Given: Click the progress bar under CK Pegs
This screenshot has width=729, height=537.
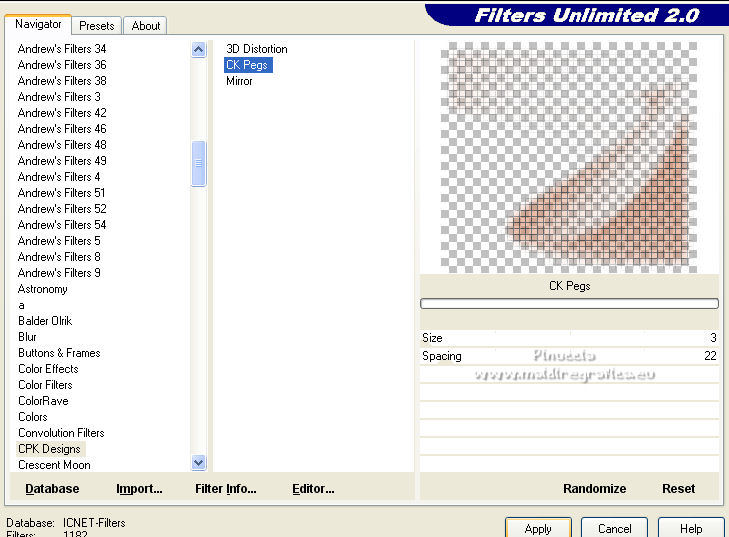Looking at the screenshot, I should click(x=569, y=304).
